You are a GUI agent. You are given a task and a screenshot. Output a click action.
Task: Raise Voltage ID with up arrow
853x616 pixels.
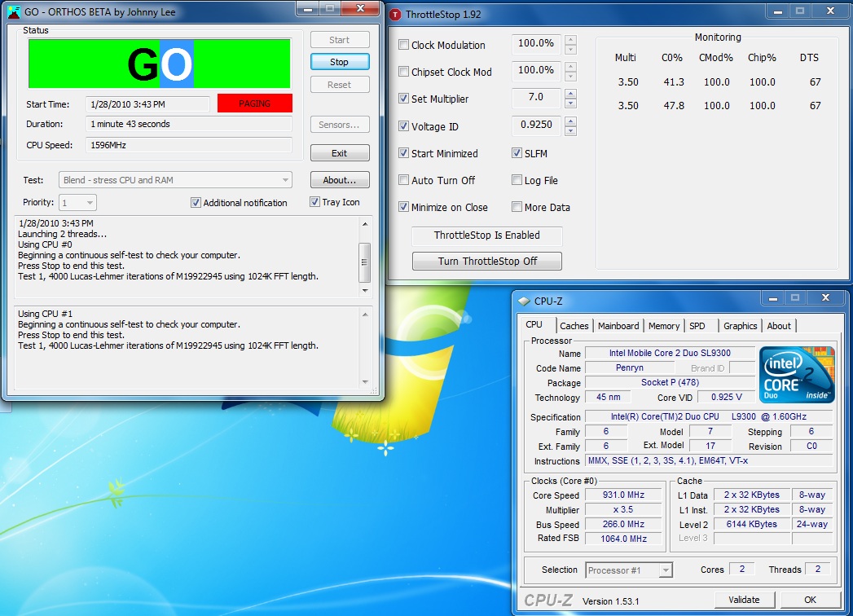(570, 121)
